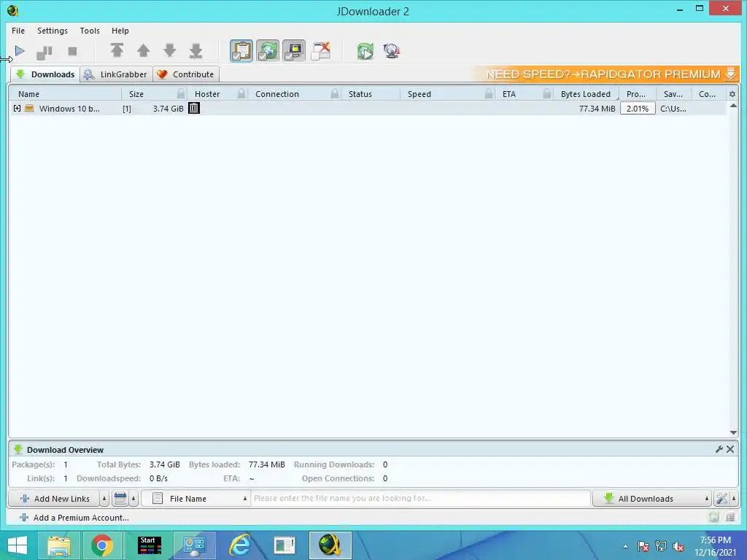
Task: Click the 2.01% progress bar
Action: tap(638, 109)
